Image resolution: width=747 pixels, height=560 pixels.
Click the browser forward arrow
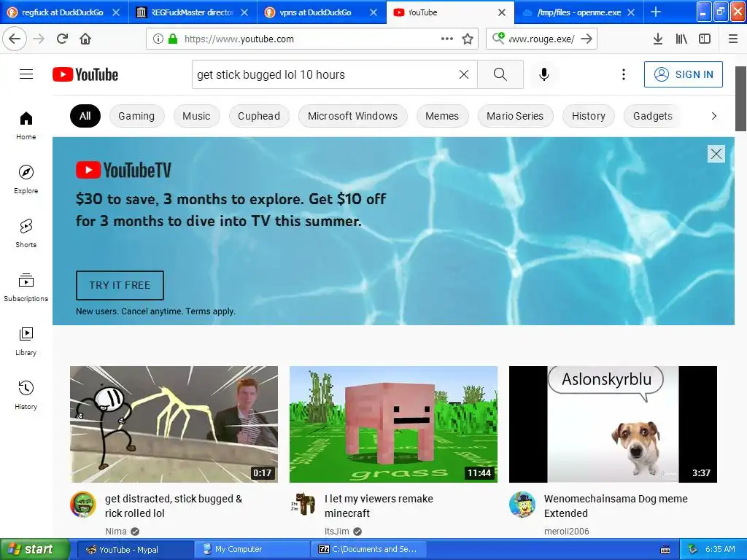(39, 39)
